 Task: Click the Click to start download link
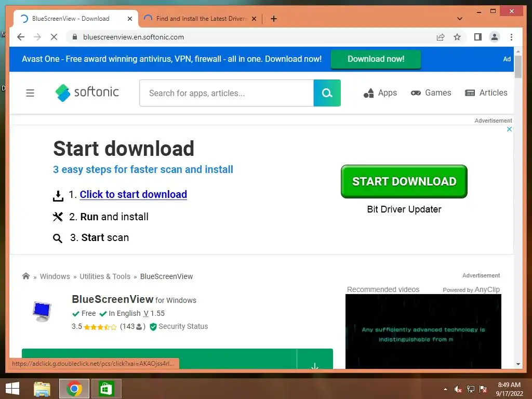coord(134,194)
